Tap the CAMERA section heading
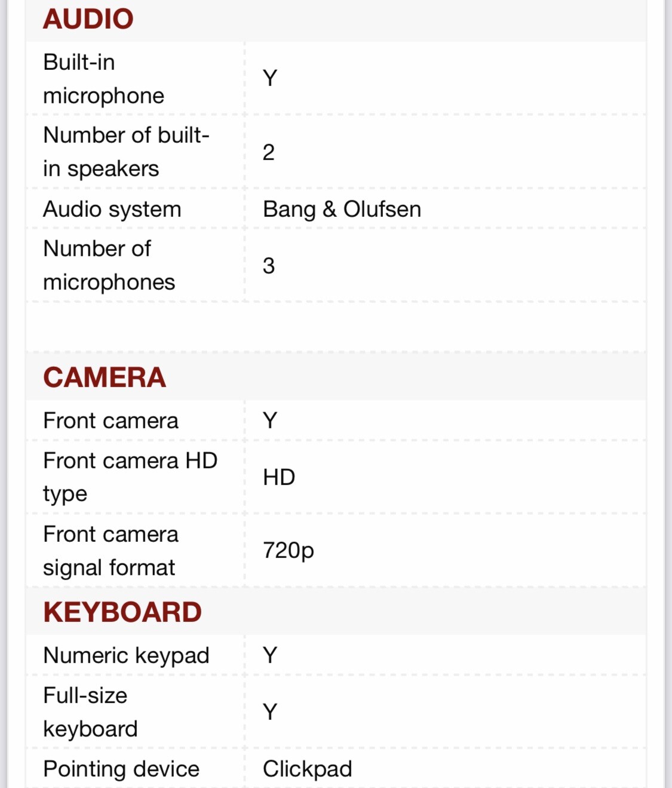 coord(105,377)
